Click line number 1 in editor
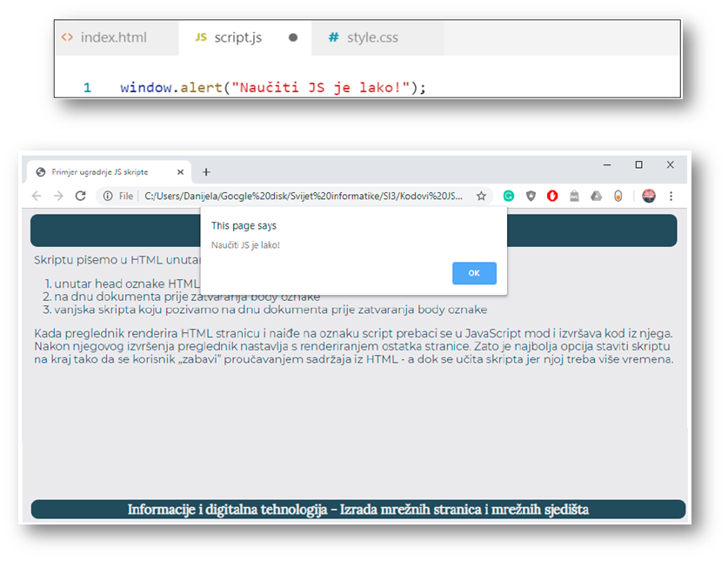Image resolution: width=728 pixels, height=561 pixels. (x=87, y=88)
